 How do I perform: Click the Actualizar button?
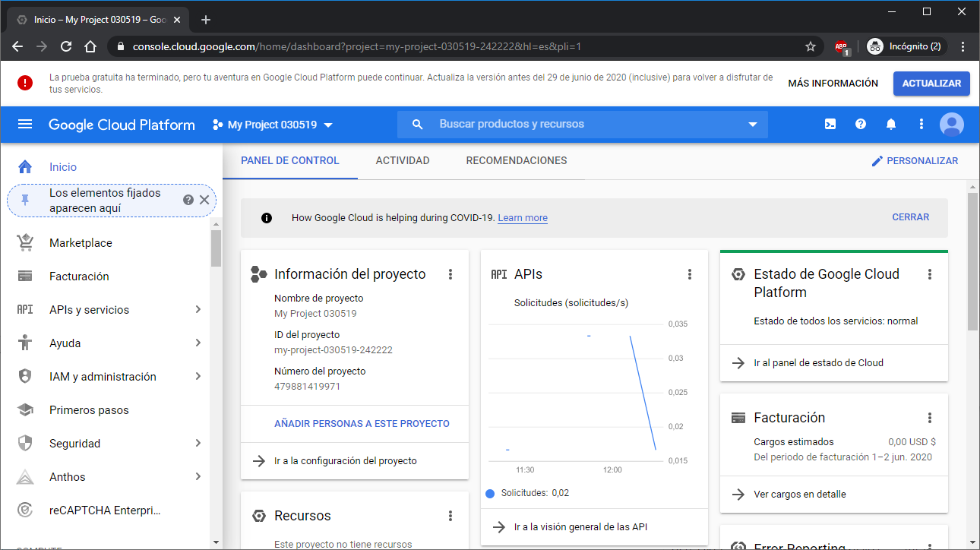coord(931,84)
